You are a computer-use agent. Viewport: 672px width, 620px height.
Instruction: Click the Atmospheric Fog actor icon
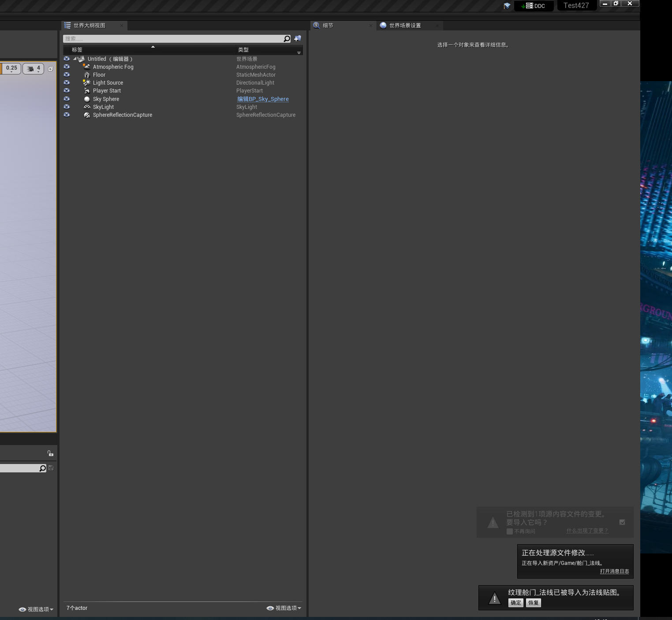86,67
